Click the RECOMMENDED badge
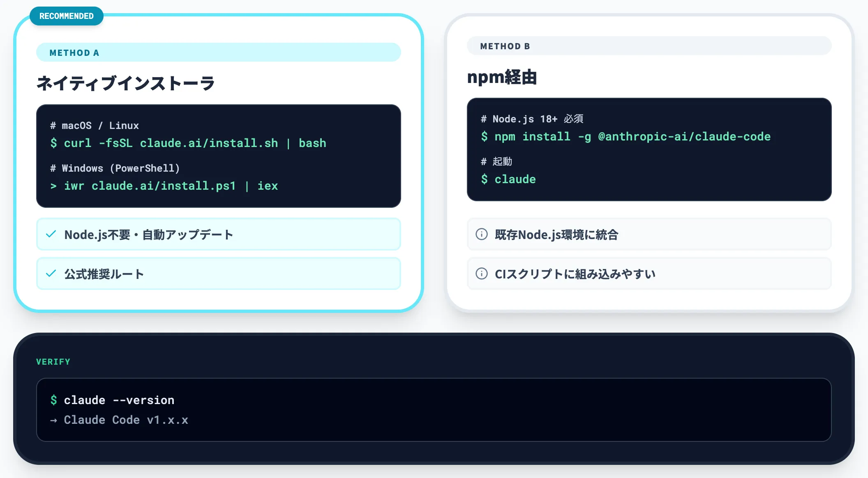868x478 pixels. (x=67, y=16)
